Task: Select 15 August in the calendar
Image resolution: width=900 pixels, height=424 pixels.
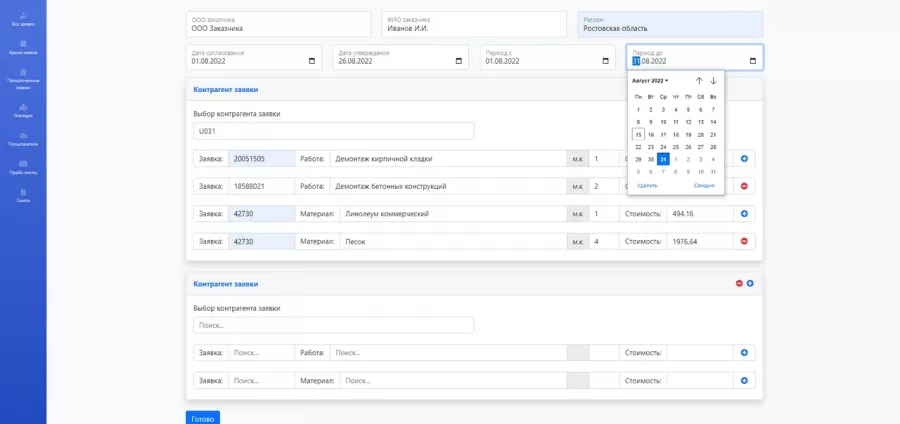Action: tap(638, 134)
